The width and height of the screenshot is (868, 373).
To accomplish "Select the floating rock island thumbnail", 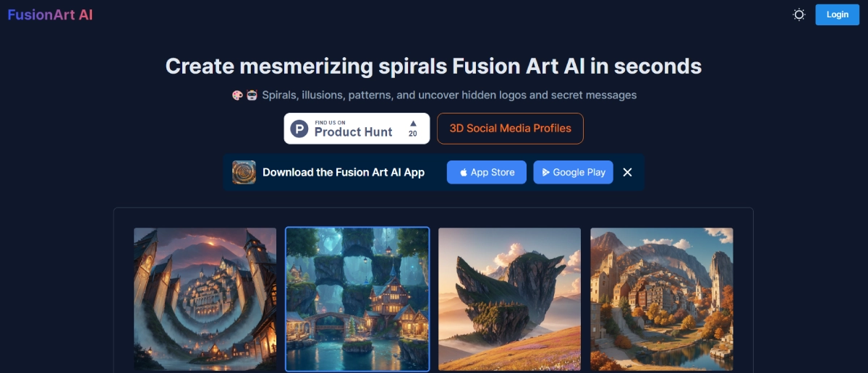I will coord(509,299).
